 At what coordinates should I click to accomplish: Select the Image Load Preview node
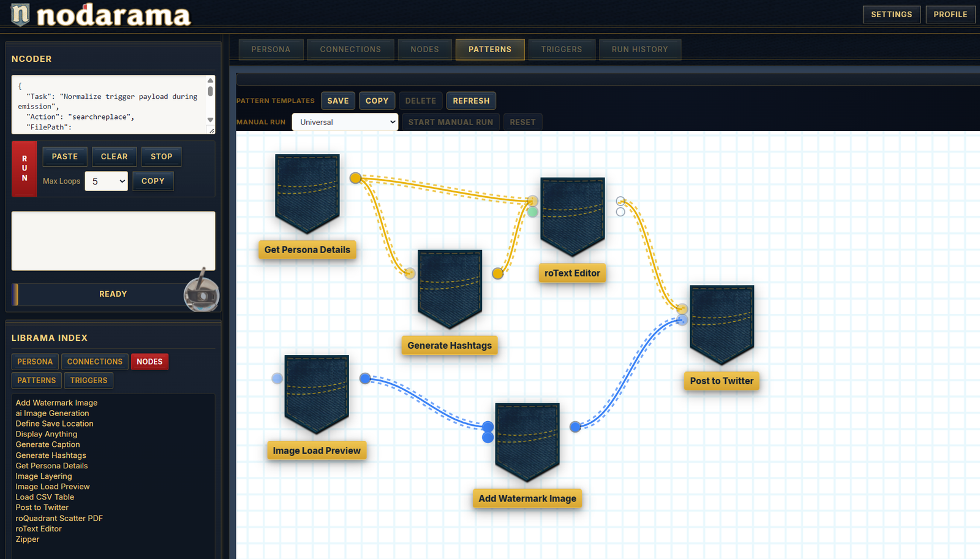(317, 394)
